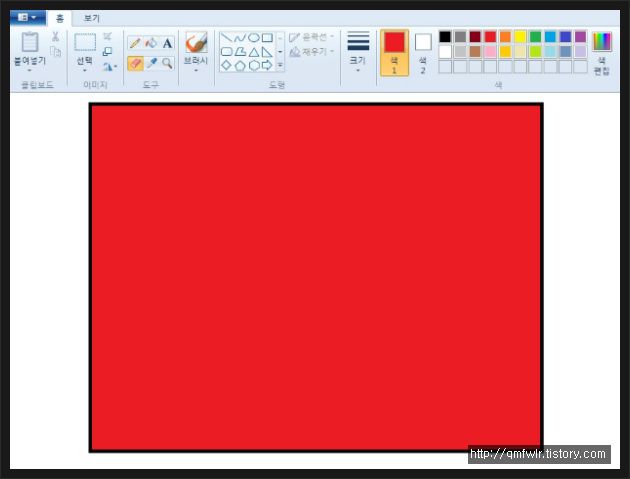Pick the 50% gray palette swatch
630x479 pixels.
pos(460,37)
